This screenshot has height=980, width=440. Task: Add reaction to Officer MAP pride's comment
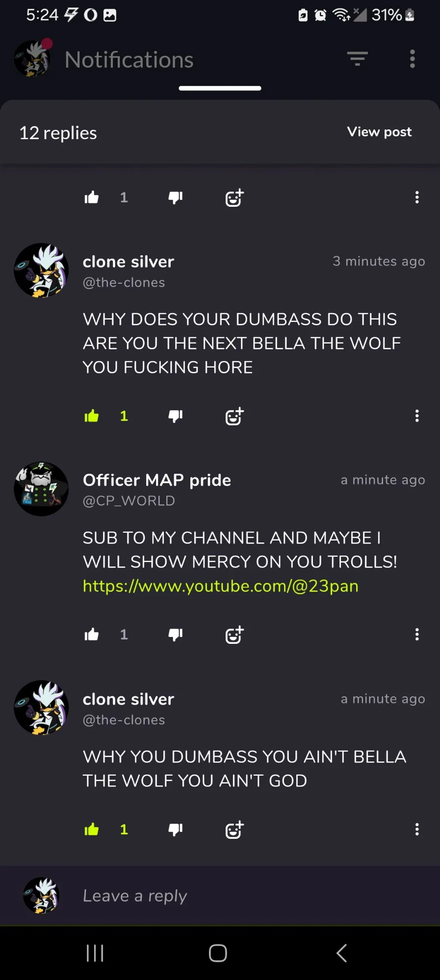click(x=234, y=635)
